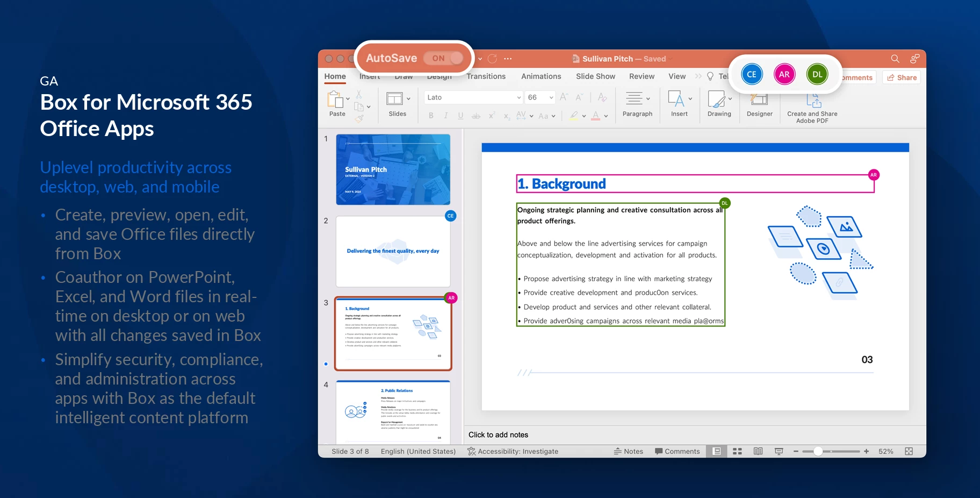Click the Clear Formatting icon
This screenshot has height=498, width=980.
pyautogui.click(x=602, y=97)
